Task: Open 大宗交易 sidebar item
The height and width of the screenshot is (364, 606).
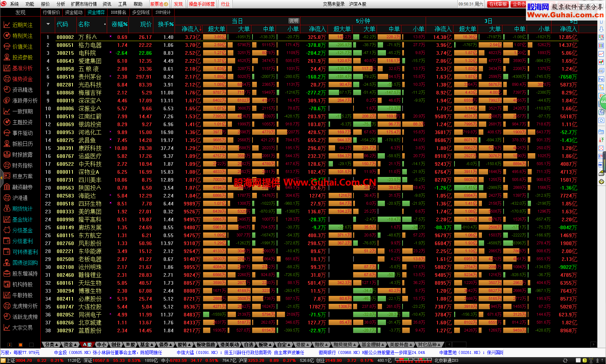Action: tap(18, 328)
